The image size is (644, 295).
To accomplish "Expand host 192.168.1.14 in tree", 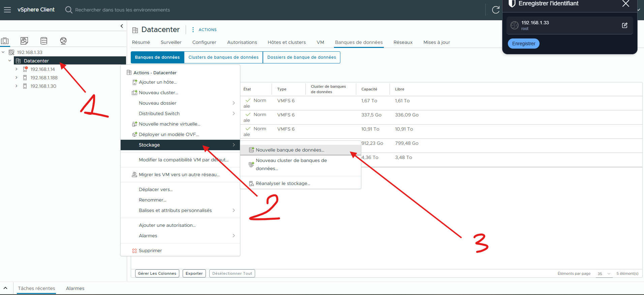I will point(16,69).
